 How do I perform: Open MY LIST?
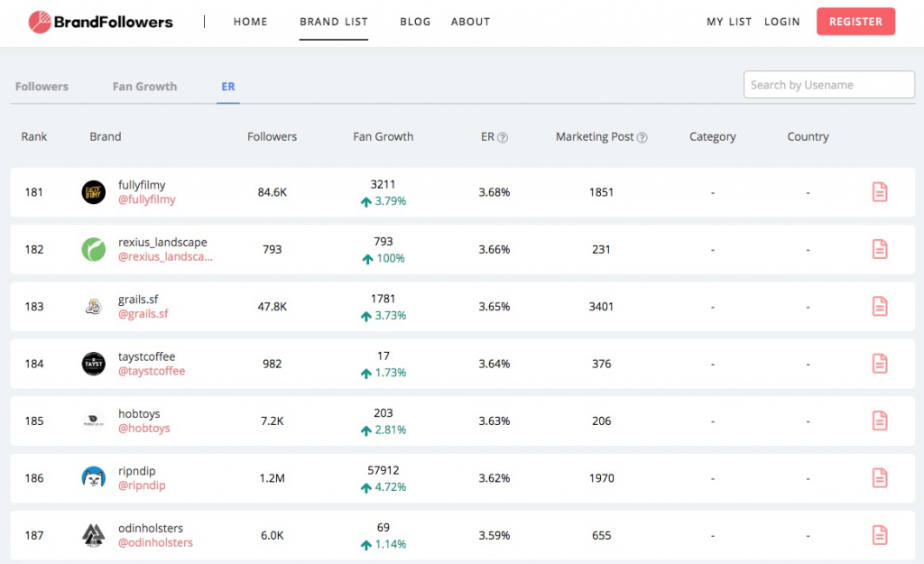729,22
